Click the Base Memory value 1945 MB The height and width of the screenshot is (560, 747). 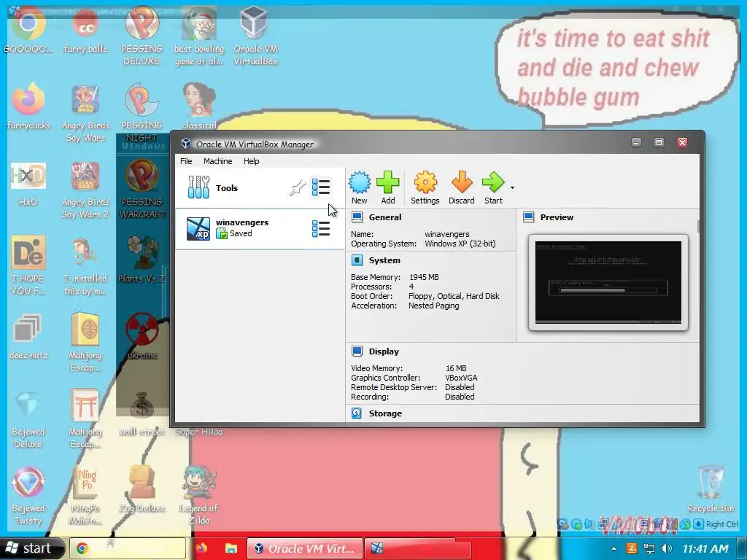pos(424,277)
